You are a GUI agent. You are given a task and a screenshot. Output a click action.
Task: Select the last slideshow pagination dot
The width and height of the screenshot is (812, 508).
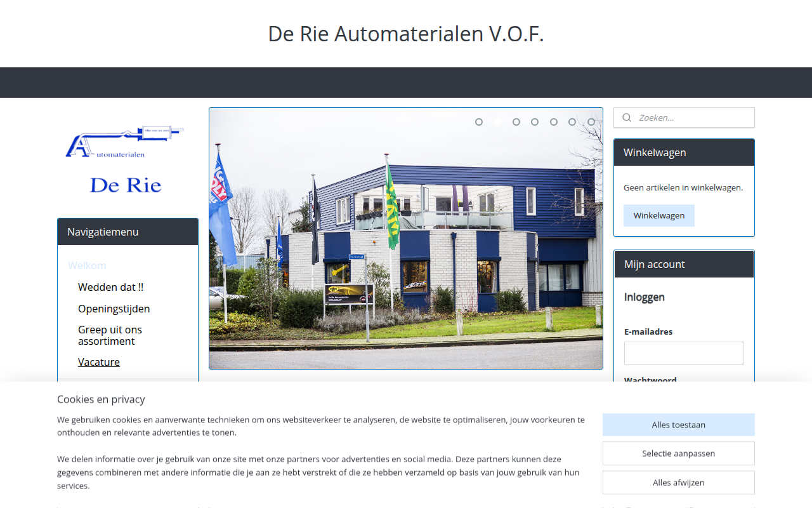coord(591,122)
